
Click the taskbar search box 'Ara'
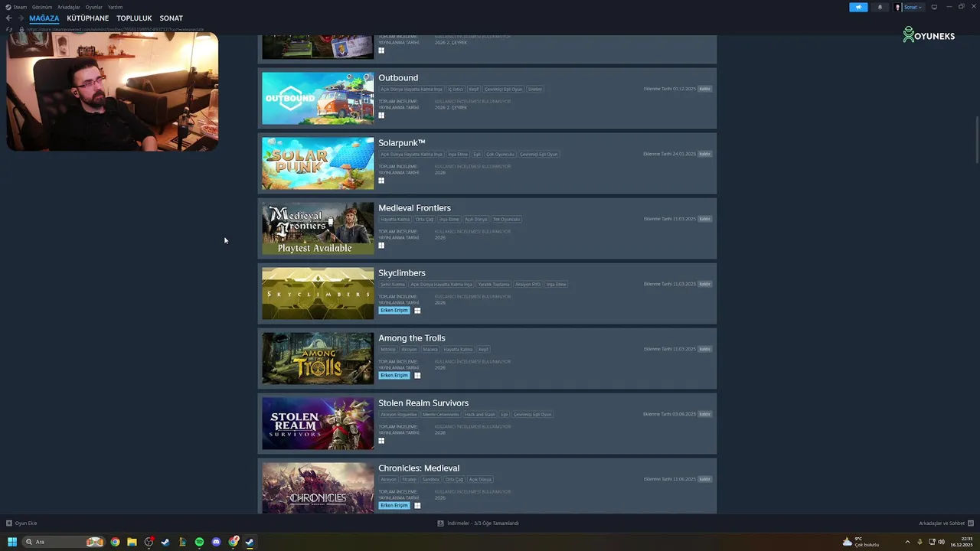click(x=63, y=542)
